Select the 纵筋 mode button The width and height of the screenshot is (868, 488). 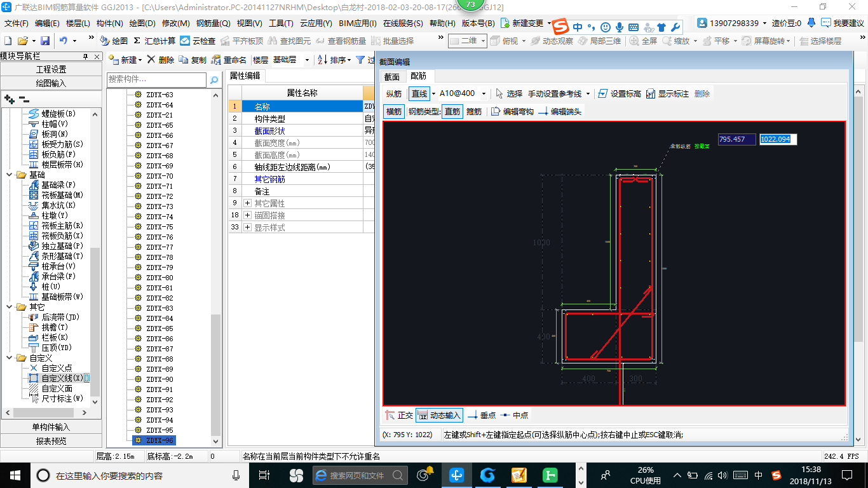(394, 93)
